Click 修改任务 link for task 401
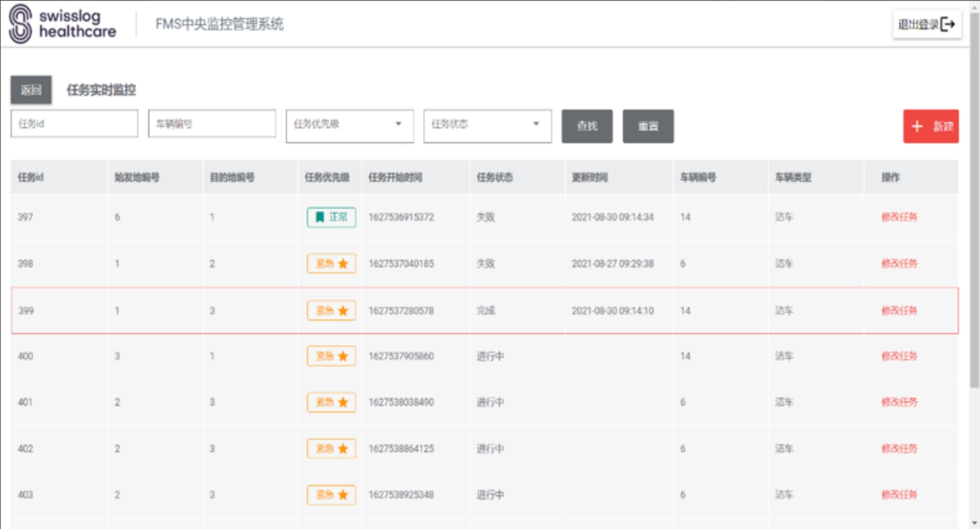Screen dimensions: 980x529 coord(899,402)
